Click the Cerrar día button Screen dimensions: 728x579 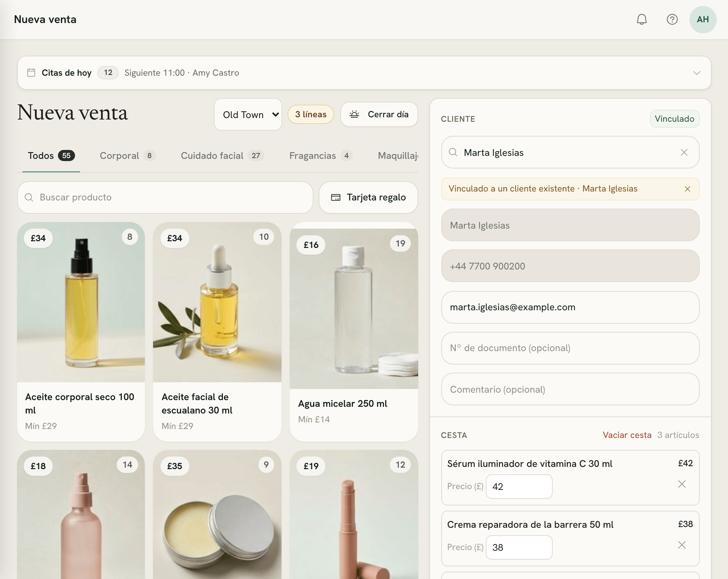click(379, 114)
